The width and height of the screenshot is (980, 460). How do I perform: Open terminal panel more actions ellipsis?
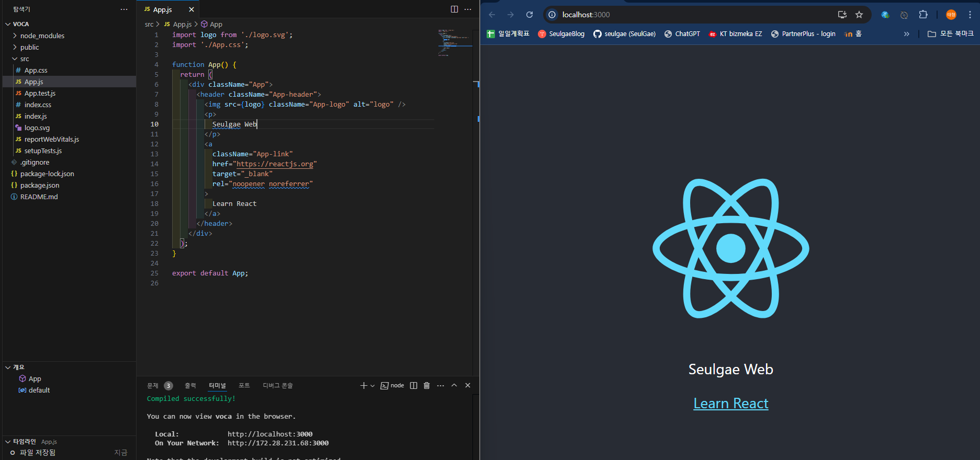441,386
